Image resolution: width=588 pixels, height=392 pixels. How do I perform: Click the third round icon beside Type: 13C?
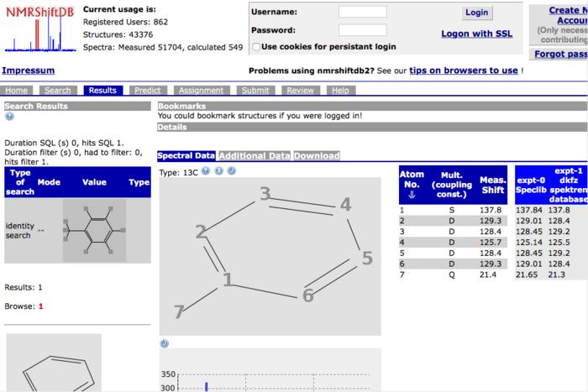pos(231,171)
